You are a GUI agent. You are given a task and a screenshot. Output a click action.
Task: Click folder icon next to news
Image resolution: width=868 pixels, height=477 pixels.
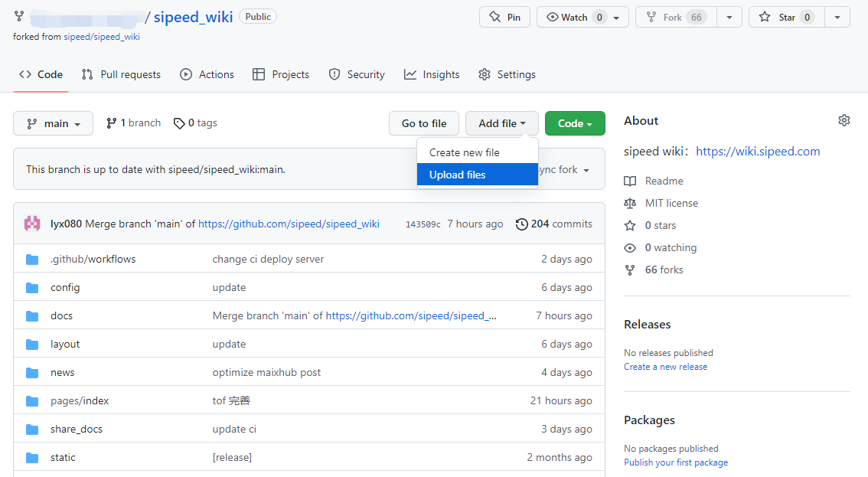tap(32, 372)
